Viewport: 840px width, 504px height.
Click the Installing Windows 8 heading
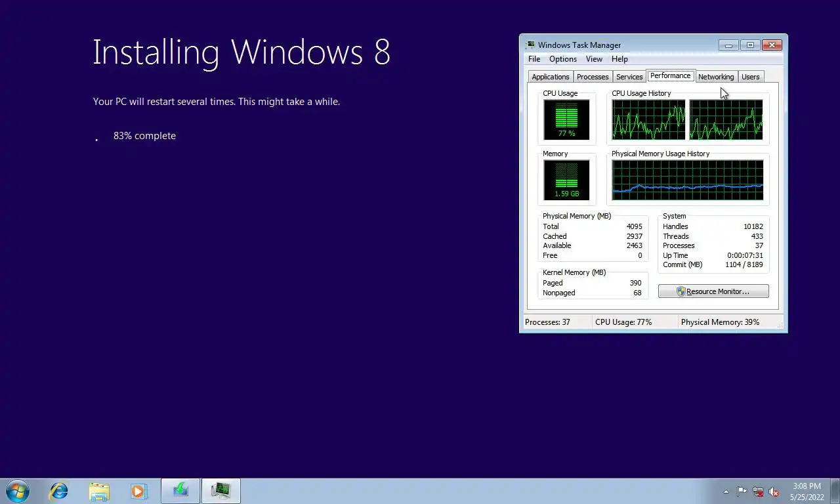pos(241,52)
